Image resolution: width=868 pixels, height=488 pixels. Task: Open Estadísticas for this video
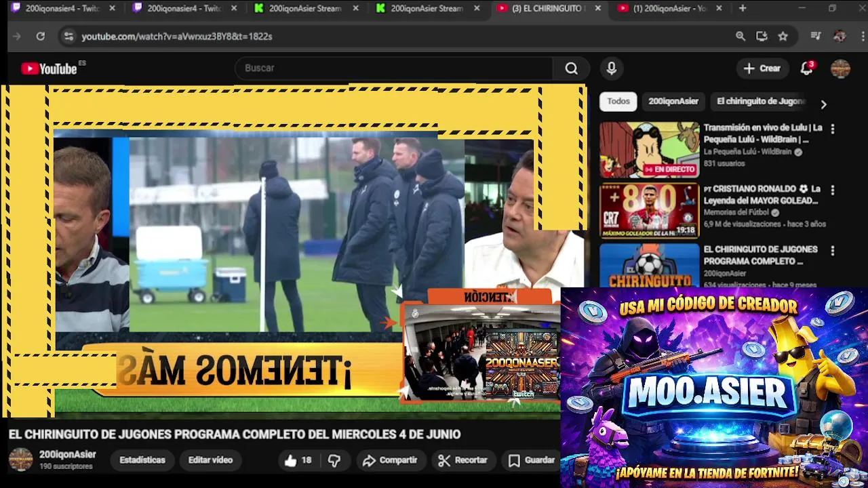point(142,460)
